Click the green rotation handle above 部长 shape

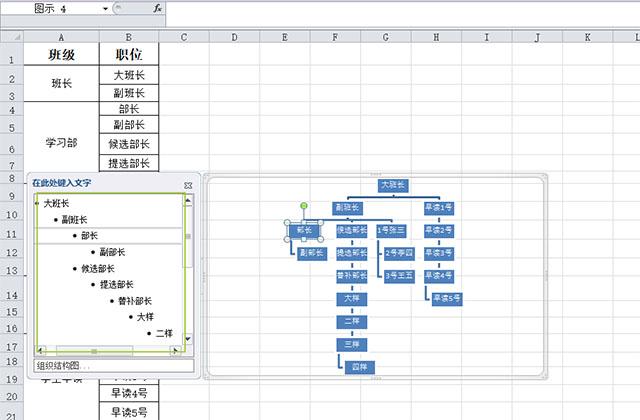click(304, 206)
